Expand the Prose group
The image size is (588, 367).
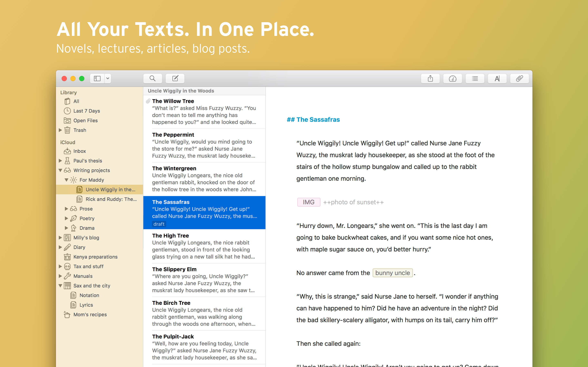pyautogui.click(x=66, y=209)
